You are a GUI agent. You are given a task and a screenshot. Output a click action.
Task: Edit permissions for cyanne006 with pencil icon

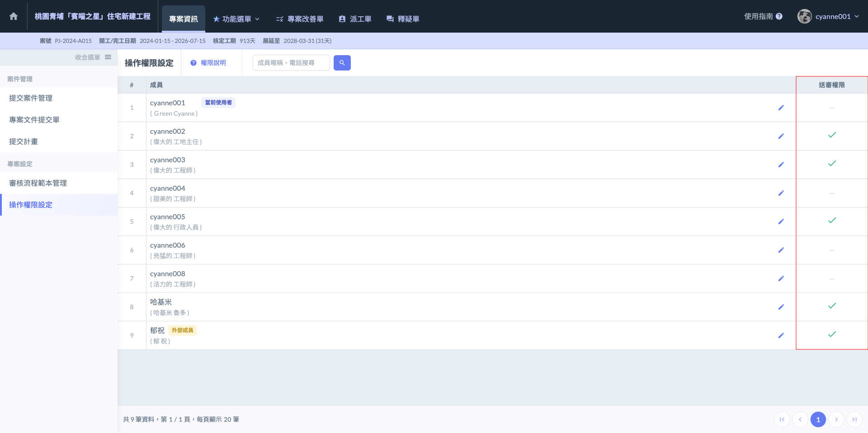pos(781,250)
